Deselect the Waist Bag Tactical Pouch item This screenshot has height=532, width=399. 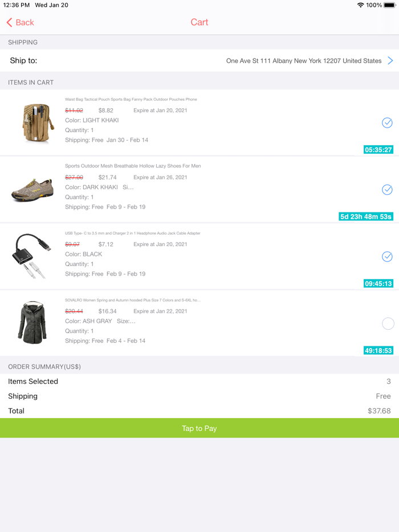pos(388,123)
